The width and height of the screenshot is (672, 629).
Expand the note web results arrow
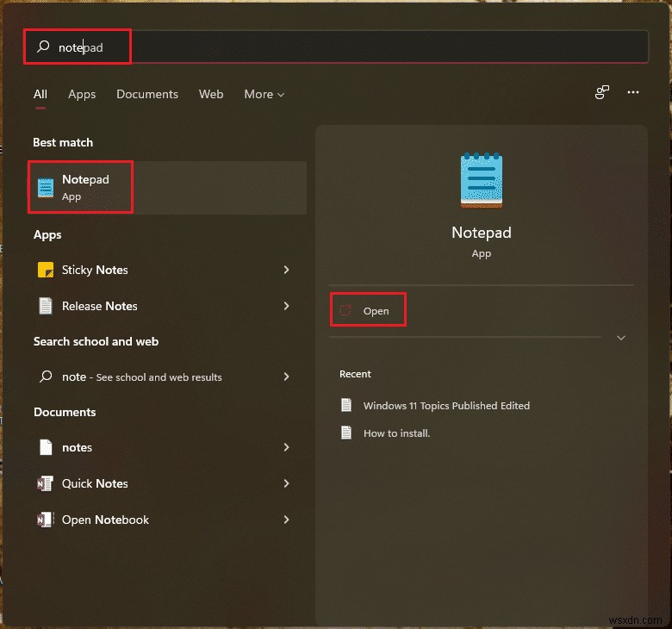(x=286, y=377)
